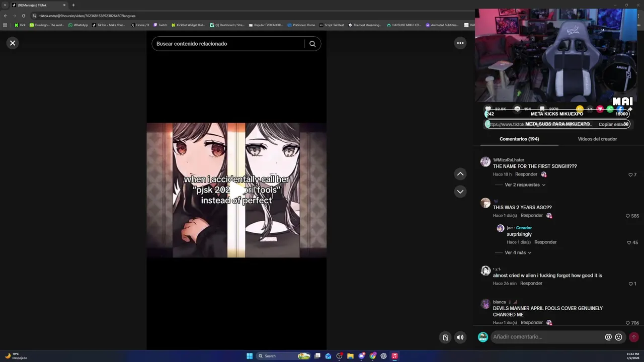This screenshot has height=362, width=644.
Task: Reply to 'THIS WAS 2 YEARS AGO??' comment
Action: (532, 216)
